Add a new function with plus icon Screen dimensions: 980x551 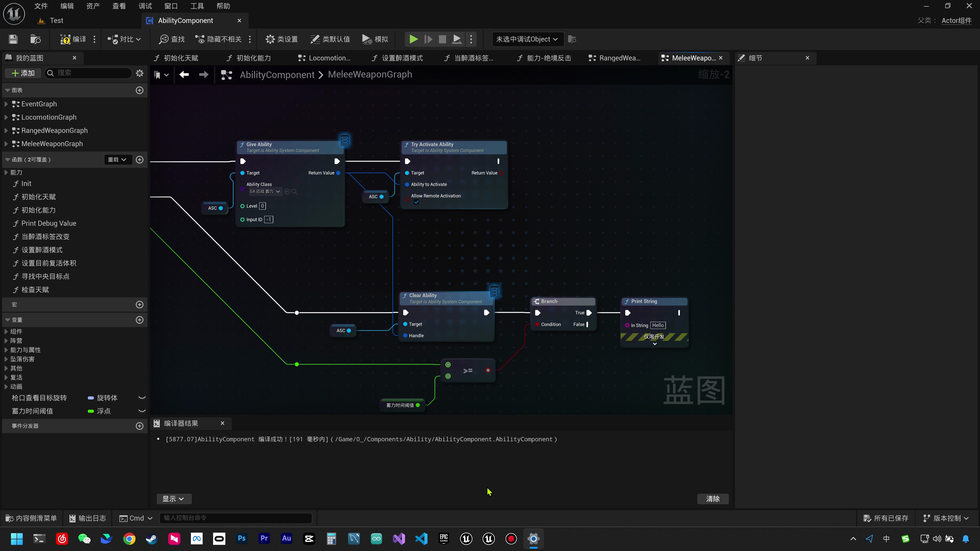140,160
